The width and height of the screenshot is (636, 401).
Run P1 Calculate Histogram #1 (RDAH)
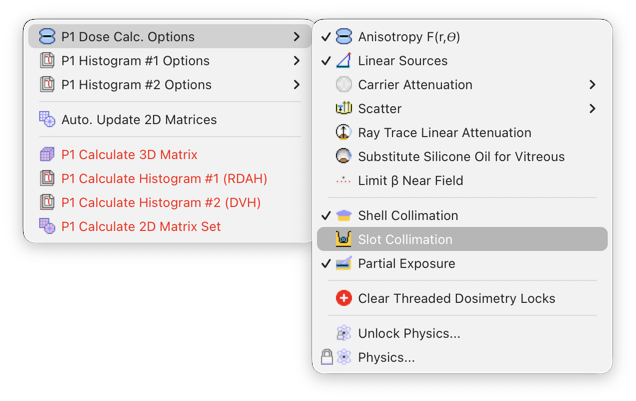[164, 179]
